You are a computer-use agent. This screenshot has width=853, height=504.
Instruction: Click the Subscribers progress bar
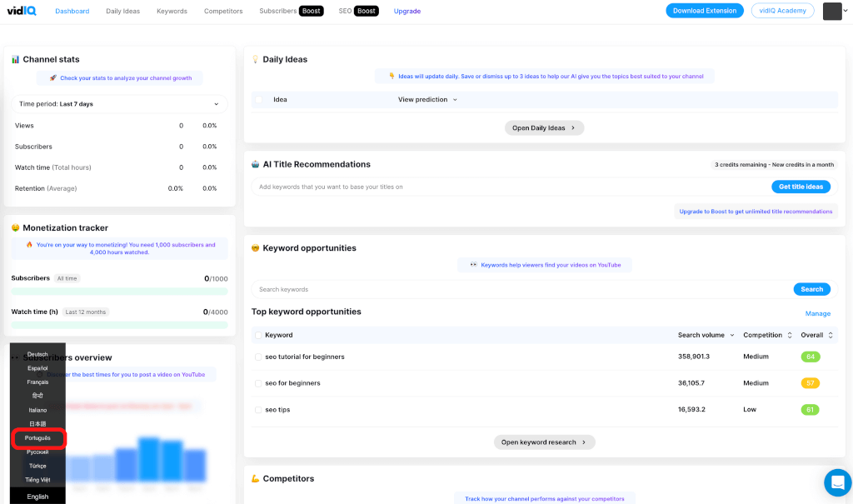(x=119, y=292)
